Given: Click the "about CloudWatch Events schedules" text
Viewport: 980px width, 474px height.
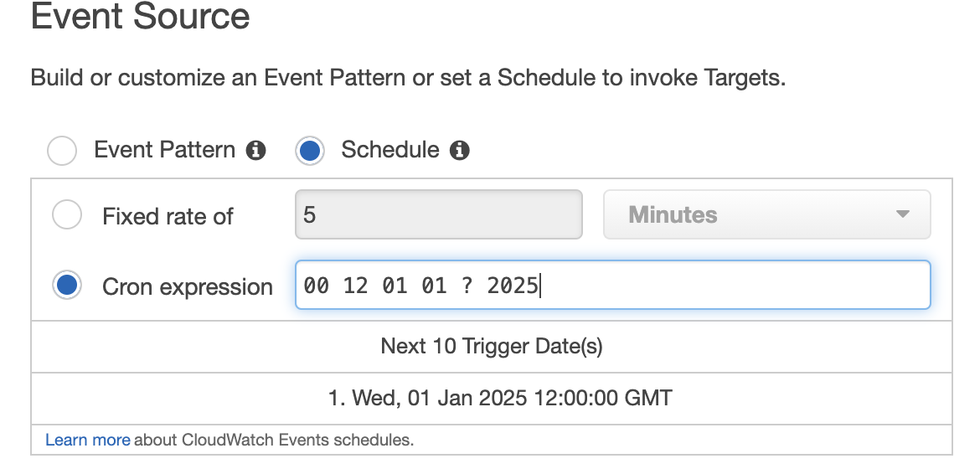Looking at the screenshot, I should pyautogui.click(x=274, y=440).
